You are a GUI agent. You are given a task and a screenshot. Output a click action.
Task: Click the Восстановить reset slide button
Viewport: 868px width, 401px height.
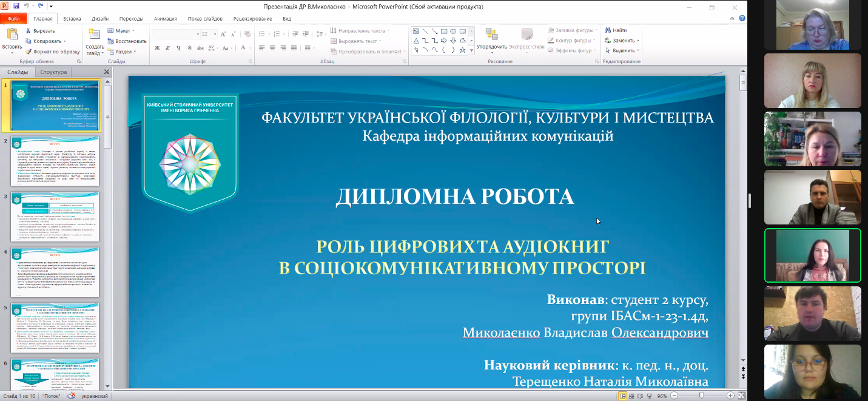(x=126, y=41)
